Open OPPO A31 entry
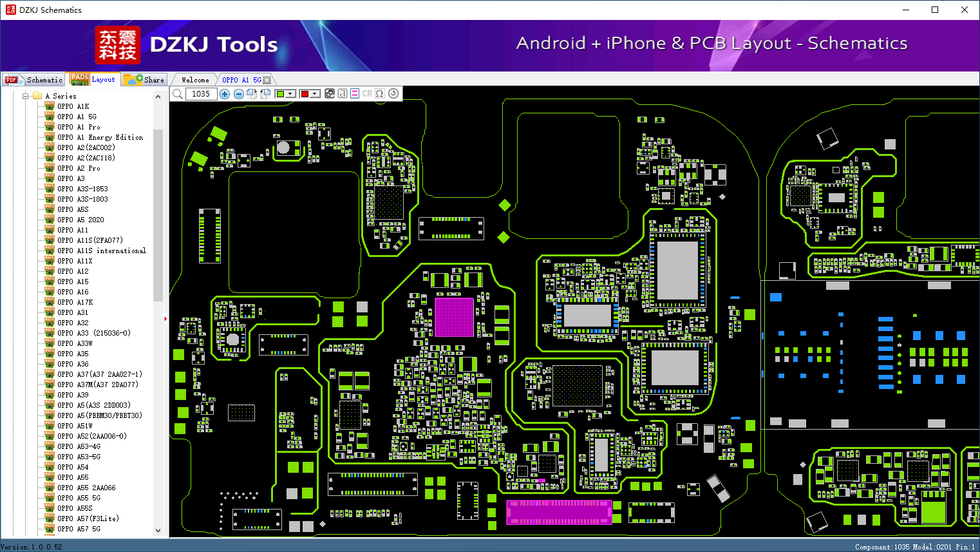Viewport: 980px width, 552px height. pos(73,312)
